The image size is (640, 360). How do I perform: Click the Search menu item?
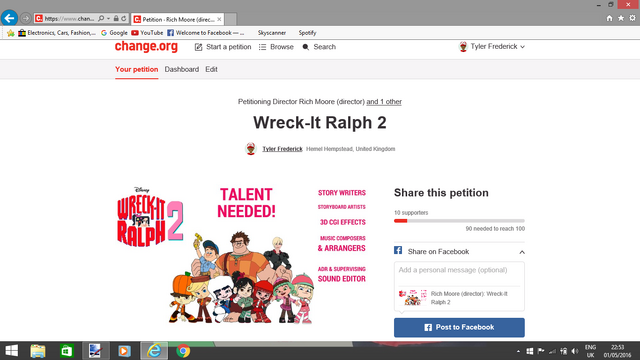(319, 47)
